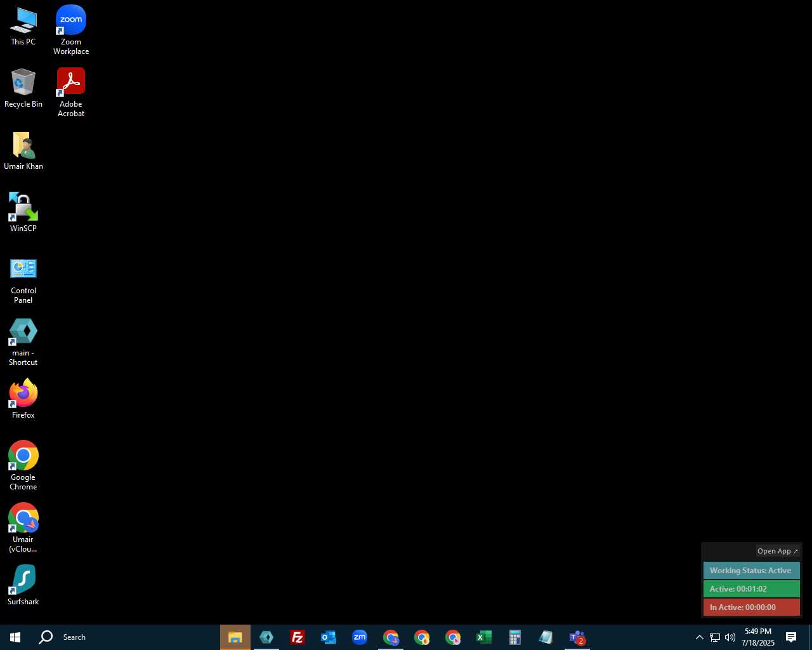Open the notepad-style app beside Calculator

[546, 637]
